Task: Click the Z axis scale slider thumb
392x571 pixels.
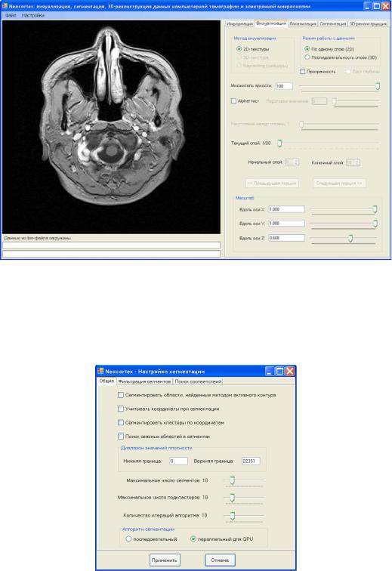Action: 350,238
